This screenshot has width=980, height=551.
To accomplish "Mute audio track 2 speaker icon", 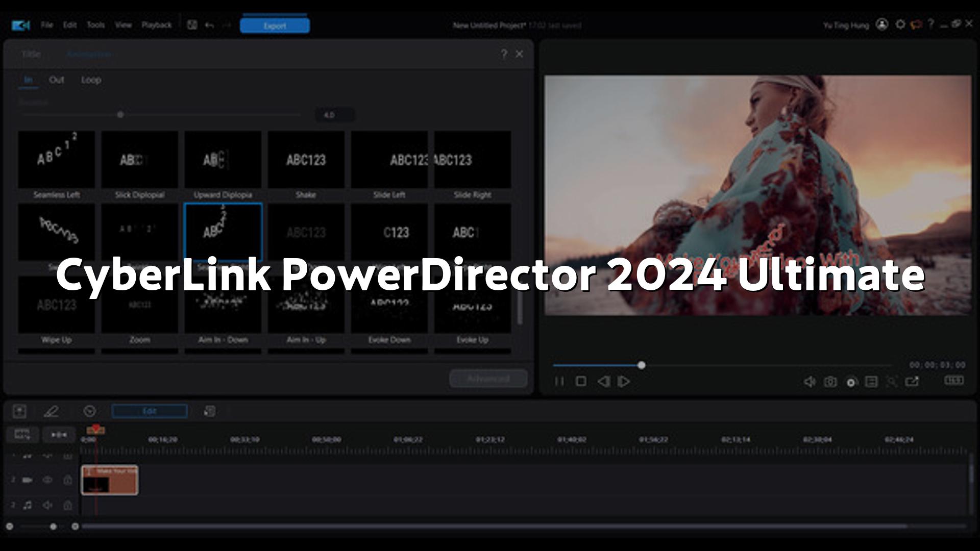I will pos(47,505).
